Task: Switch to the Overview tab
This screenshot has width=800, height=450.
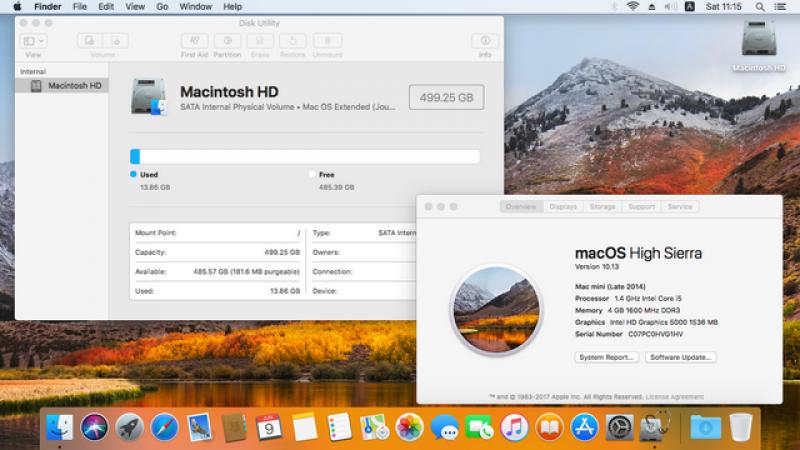Action: tap(521, 207)
